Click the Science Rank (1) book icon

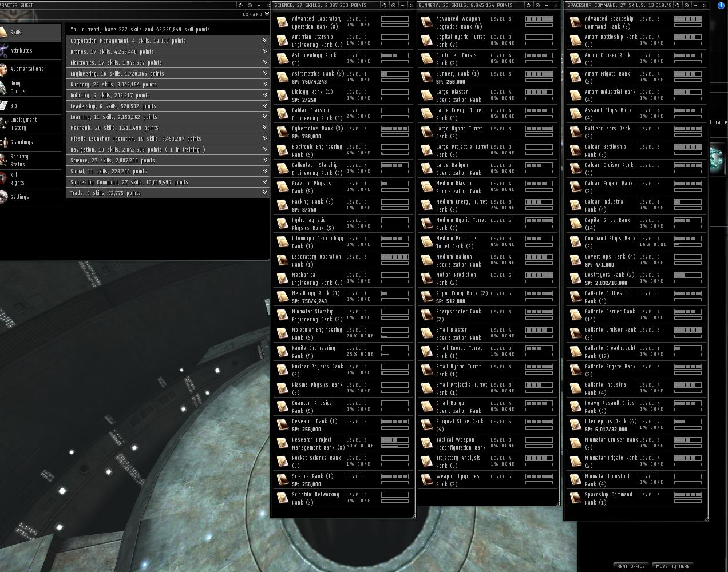tap(282, 480)
